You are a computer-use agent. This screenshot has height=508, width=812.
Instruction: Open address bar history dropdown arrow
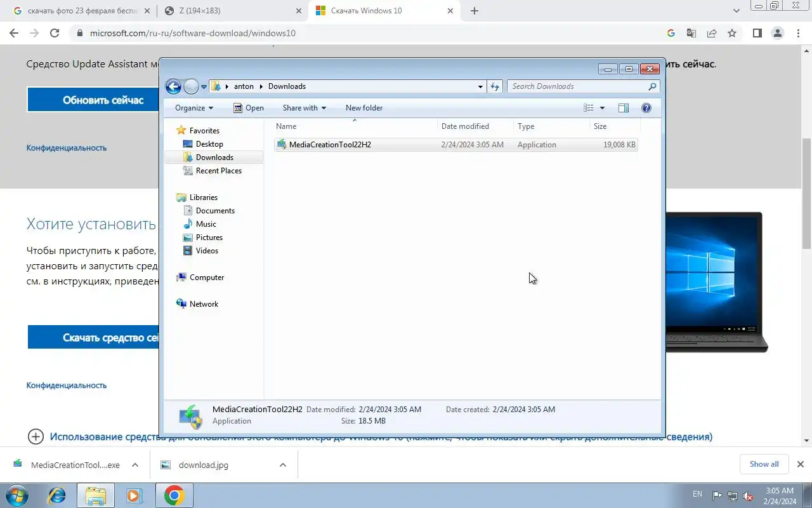click(x=480, y=86)
